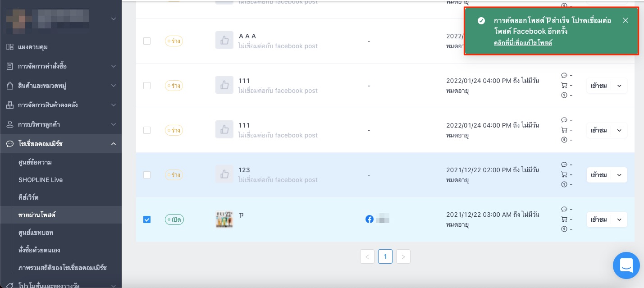644x288 pixels.
Task: Select page 1 in pagination
Action: (385, 256)
